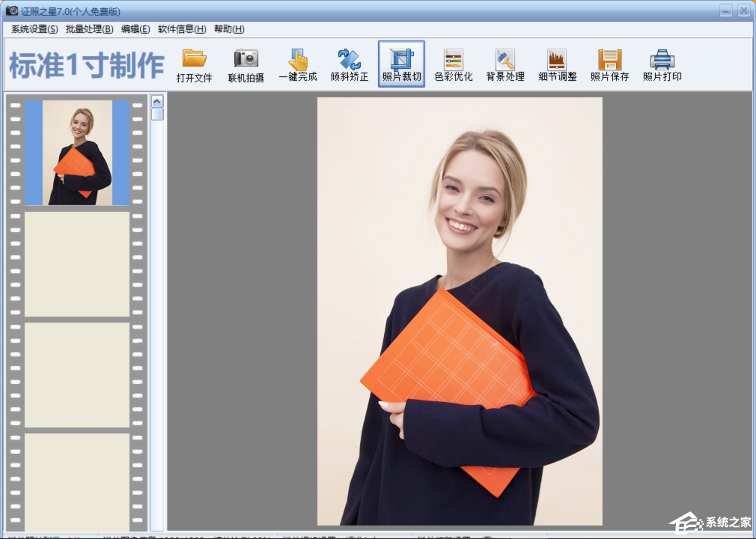The image size is (756, 539).
Task: Print the photo with 照片打印
Action: 662,65
